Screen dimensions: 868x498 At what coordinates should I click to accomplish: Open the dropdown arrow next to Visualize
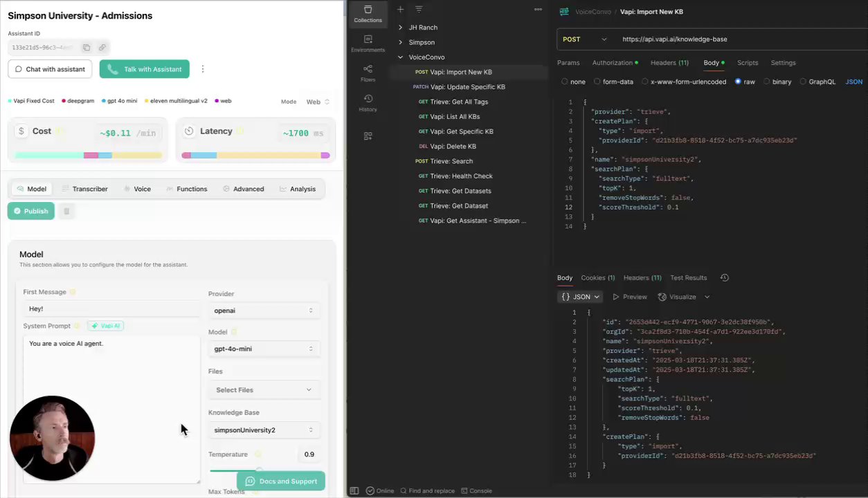[707, 297]
